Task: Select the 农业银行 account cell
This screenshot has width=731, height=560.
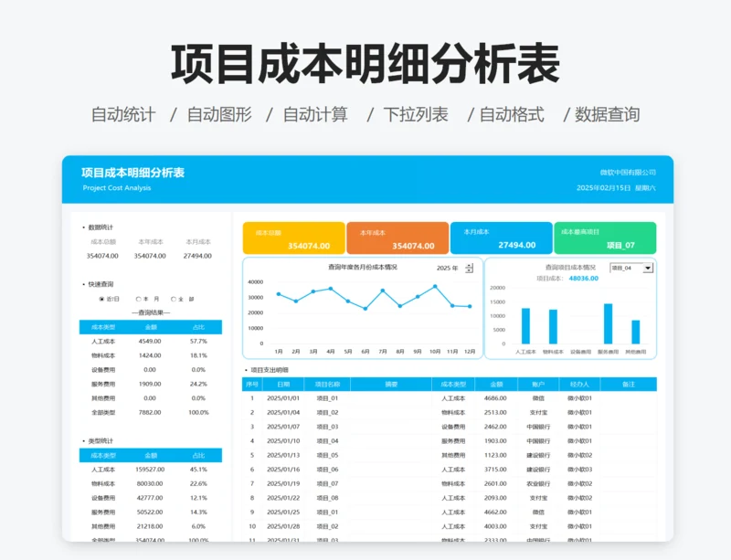Action: click(x=538, y=483)
